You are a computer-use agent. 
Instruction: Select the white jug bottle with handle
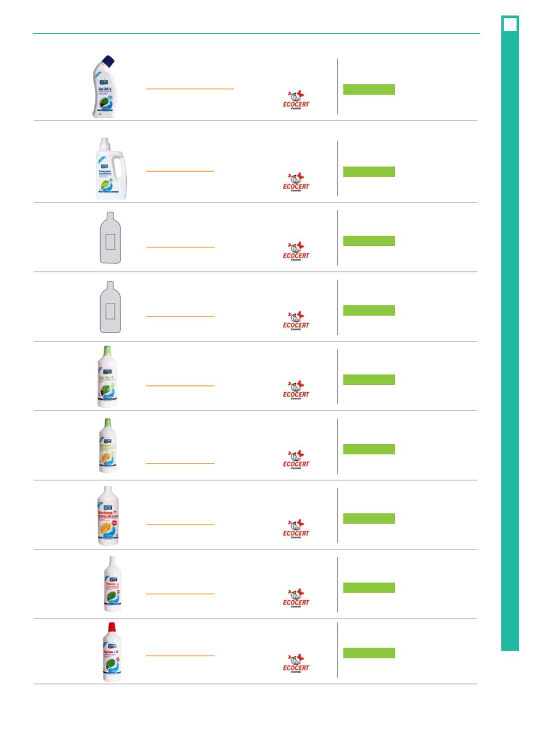pyautogui.click(x=110, y=169)
